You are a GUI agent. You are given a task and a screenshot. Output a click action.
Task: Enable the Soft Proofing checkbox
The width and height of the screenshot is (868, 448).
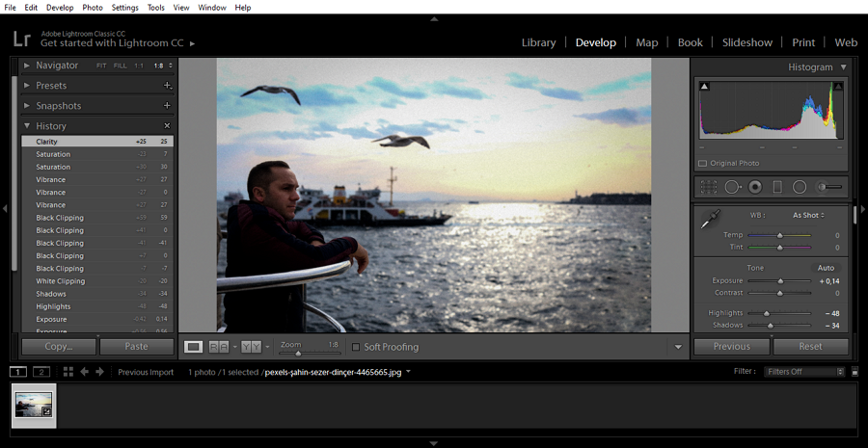pyautogui.click(x=357, y=347)
